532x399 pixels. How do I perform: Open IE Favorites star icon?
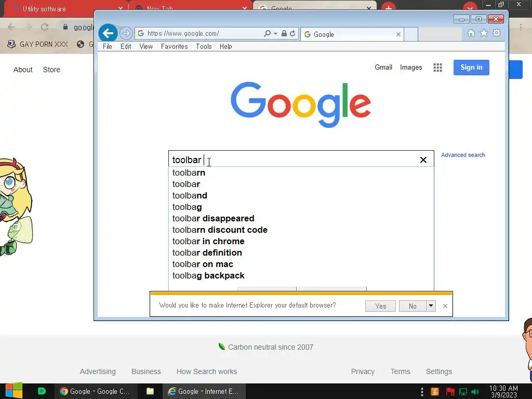tap(484, 33)
